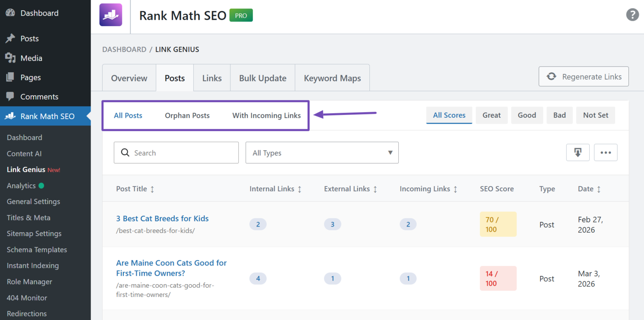
Task: Open Analytics submenu item
Action: click(21, 186)
